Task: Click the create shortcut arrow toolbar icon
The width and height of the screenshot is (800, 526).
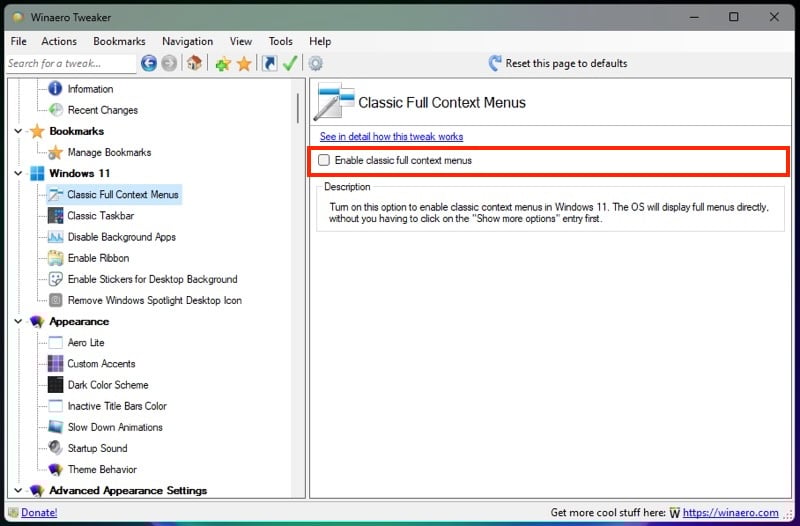Action: tap(269, 63)
